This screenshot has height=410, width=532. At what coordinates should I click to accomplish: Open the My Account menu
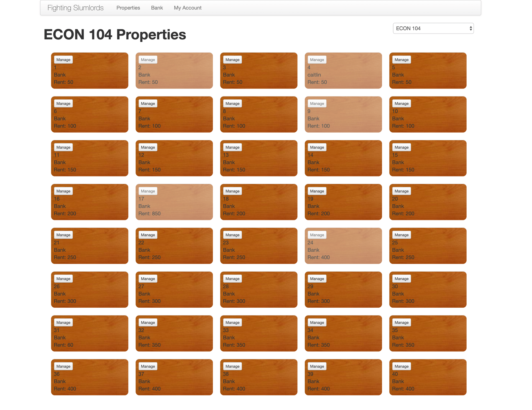(x=188, y=8)
